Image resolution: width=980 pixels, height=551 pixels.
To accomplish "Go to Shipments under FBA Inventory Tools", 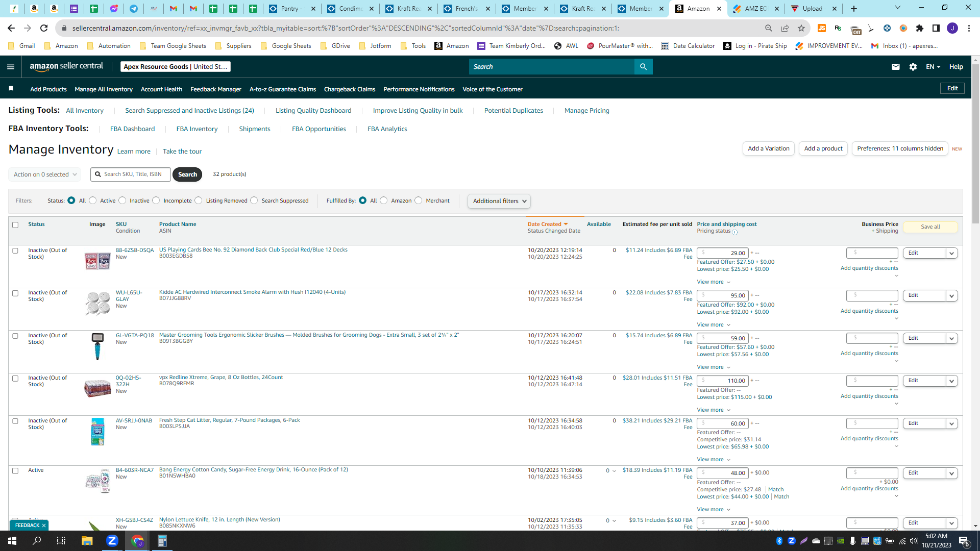I will (x=255, y=129).
